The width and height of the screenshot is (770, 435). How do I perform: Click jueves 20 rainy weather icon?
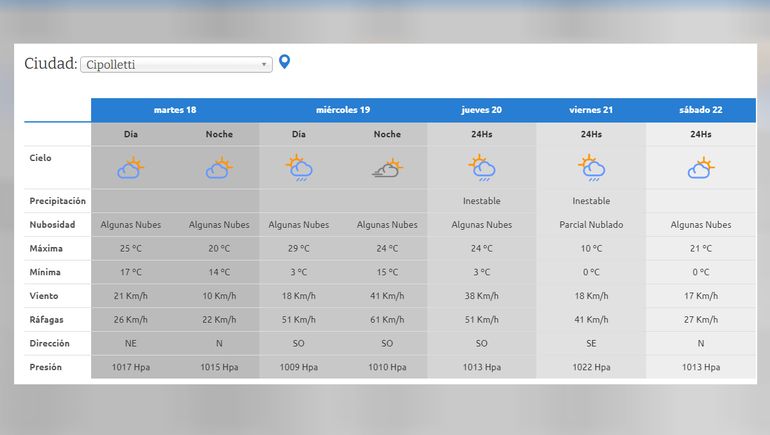[481, 167]
